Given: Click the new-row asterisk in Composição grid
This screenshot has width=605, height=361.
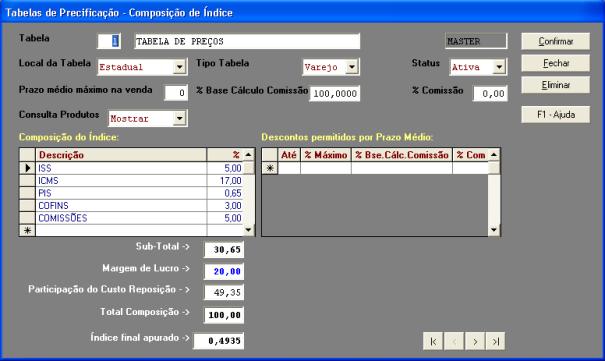Looking at the screenshot, I should click(27, 230).
